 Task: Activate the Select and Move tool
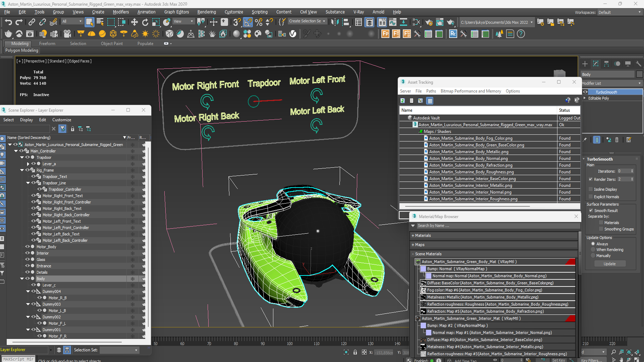(x=134, y=22)
